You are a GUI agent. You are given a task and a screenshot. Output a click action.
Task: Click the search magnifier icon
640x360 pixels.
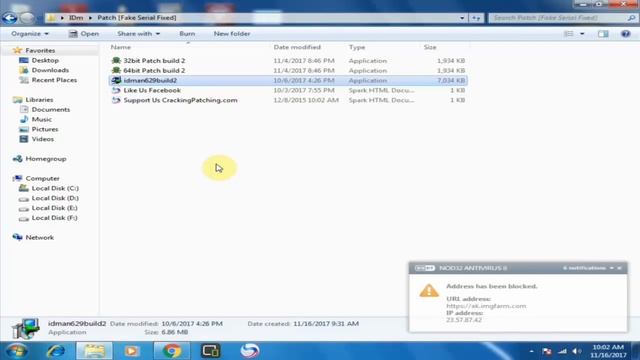pos(631,18)
